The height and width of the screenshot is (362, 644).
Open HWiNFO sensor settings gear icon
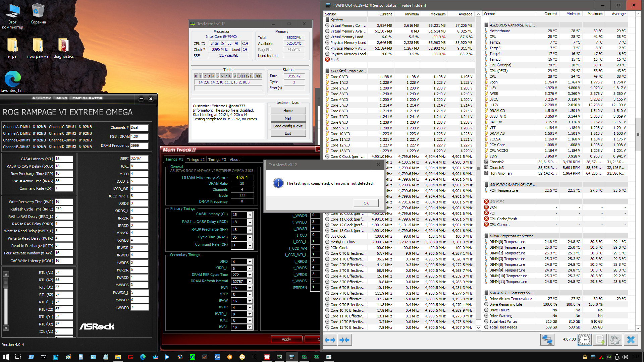[615, 340]
